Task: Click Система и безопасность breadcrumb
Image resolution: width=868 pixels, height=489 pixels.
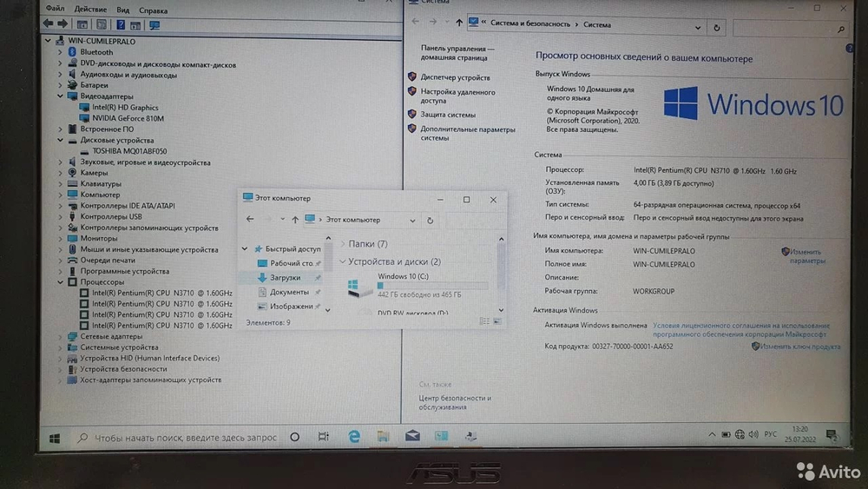Action: tap(529, 23)
